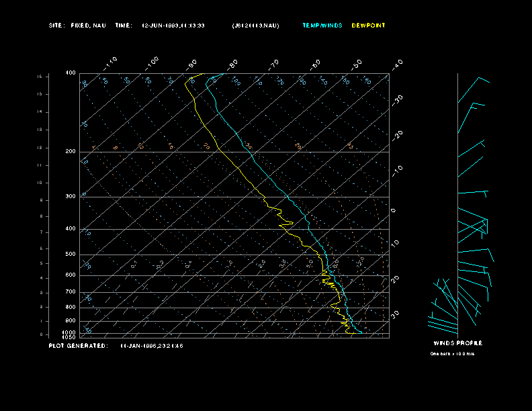The height and width of the screenshot is (411, 532).
Task: Select the 11-JAN-1996 plot generation timestamp
Action: pos(152,346)
